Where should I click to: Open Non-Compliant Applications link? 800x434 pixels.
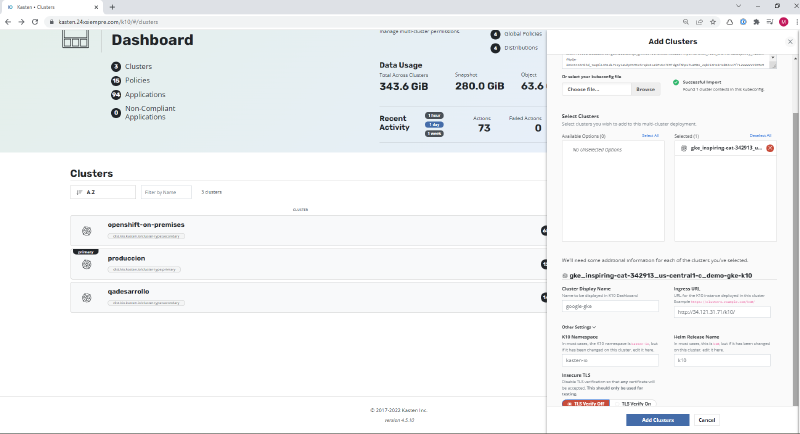(150, 113)
